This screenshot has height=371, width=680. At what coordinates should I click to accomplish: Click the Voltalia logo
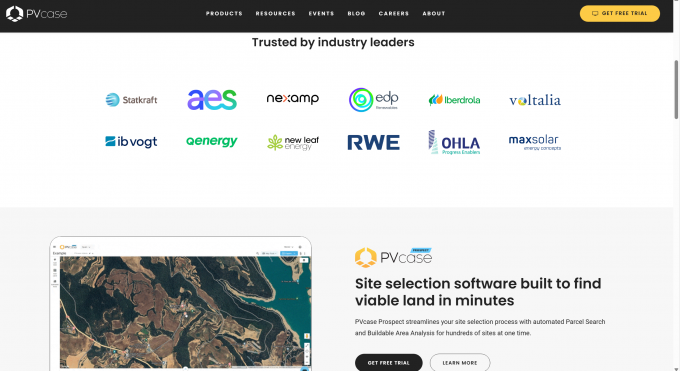tap(535, 101)
